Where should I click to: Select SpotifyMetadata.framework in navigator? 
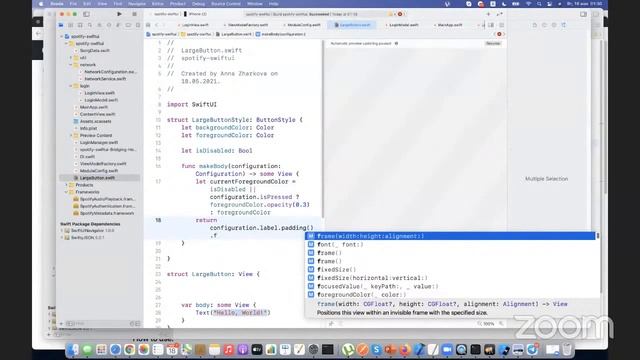107,213
